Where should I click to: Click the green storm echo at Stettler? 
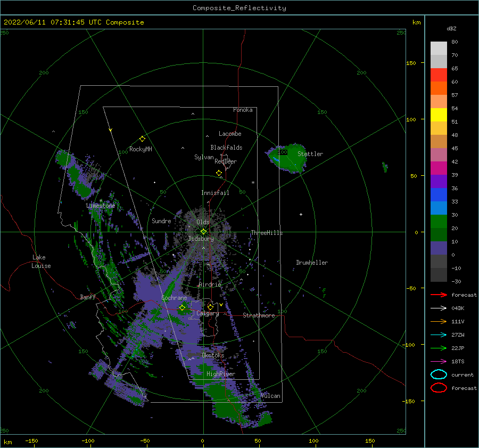287,158
